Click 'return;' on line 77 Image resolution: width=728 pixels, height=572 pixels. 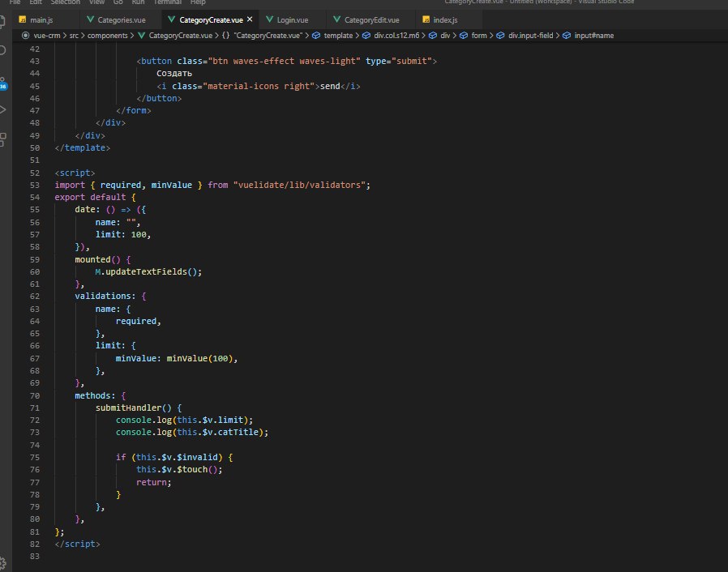154,482
